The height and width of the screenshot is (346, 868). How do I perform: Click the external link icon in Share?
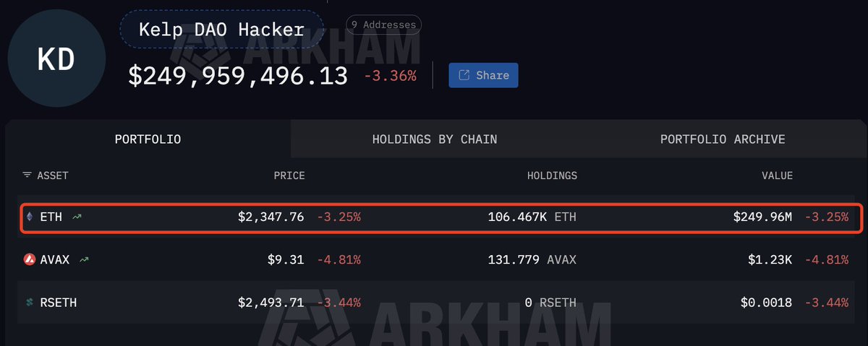(x=464, y=75)
